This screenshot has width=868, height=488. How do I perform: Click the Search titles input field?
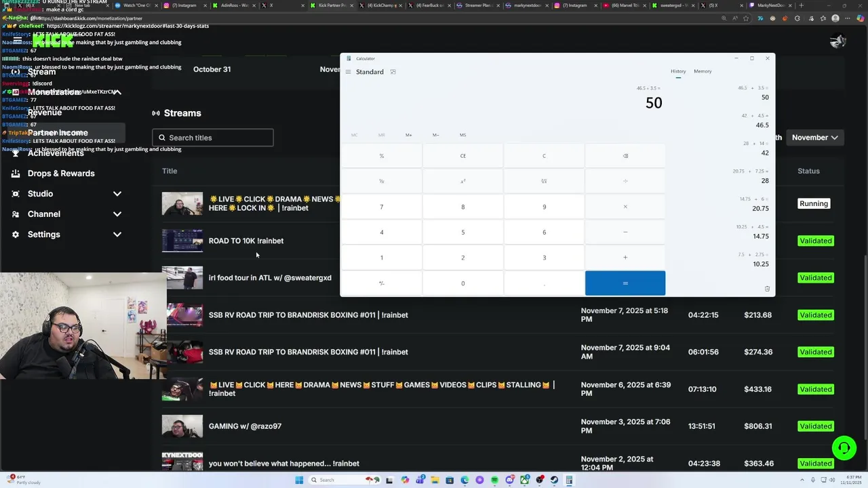click(x=213, y=138)
